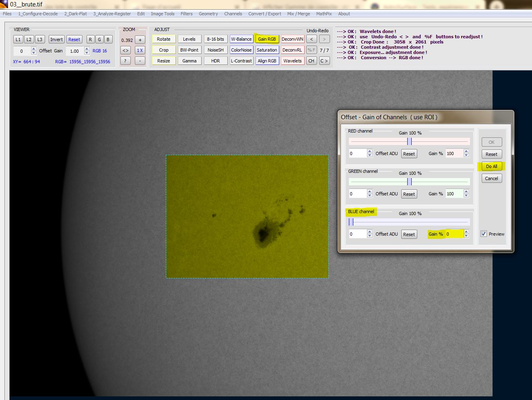Click the BLUE channel gain slider

coord(409,222)
